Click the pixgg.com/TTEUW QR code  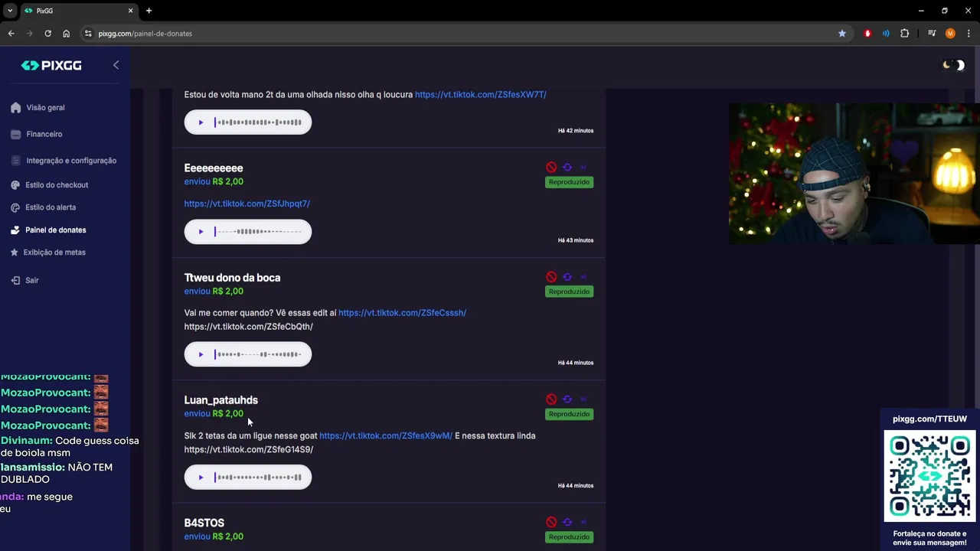point(929,476)
